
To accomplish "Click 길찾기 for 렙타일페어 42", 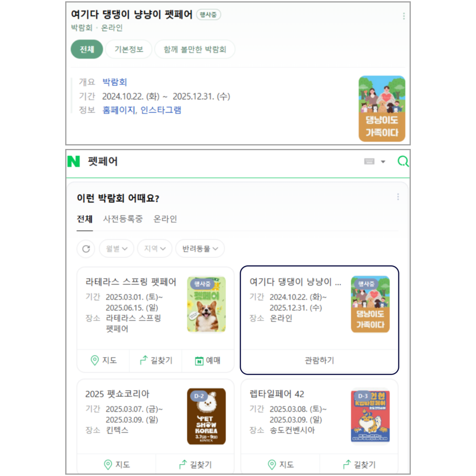I will [x=359, y=465].
